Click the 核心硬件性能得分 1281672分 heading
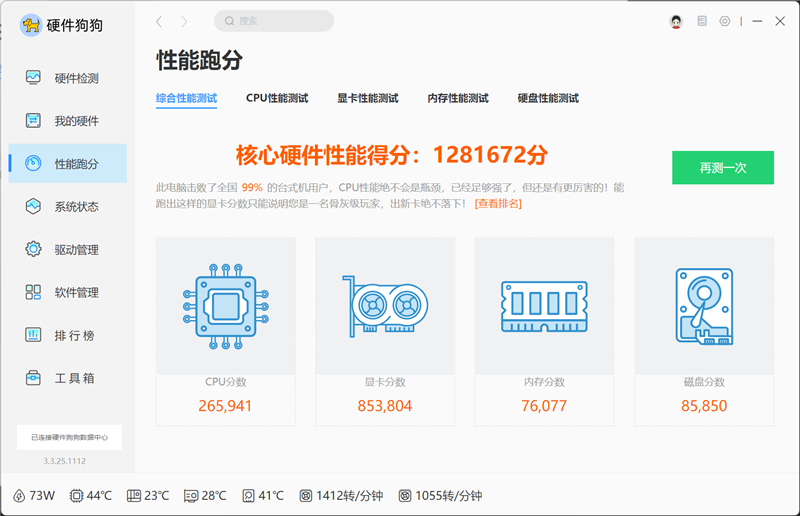 pyautogui.click(x=392, y=155)
